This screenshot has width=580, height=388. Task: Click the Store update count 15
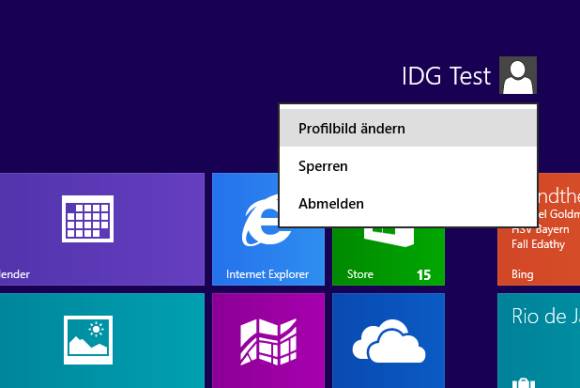pyautogui.click(x=424, y=275)
